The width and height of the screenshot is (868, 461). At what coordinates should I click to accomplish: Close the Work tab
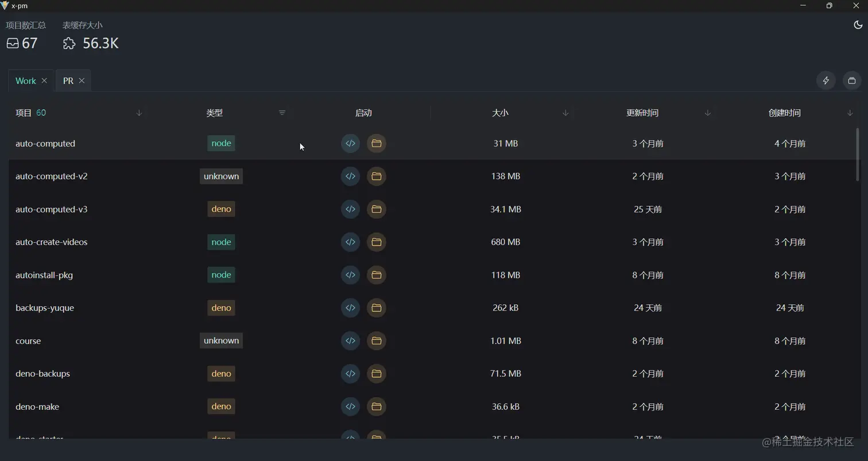[x=44, y=81]
